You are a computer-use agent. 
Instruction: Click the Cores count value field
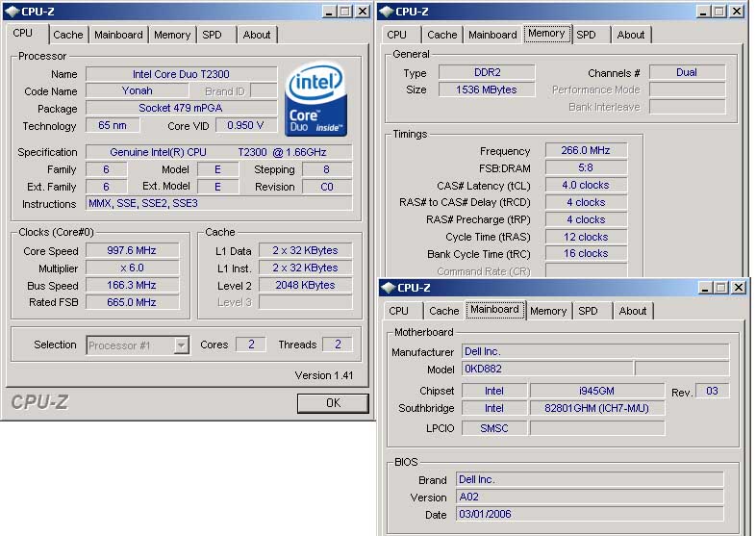(x=251, y=345)
